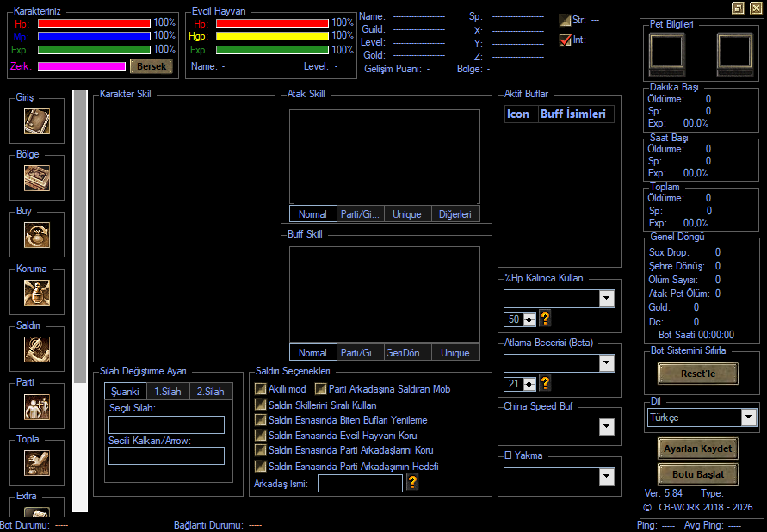Select the 1.Silah tab
Viewport: 767px width, 532px height.
click(x=168, y=391)
